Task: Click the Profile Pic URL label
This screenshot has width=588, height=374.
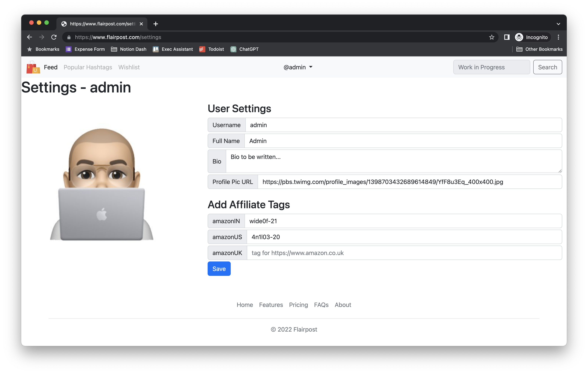Action: point(233,182)
